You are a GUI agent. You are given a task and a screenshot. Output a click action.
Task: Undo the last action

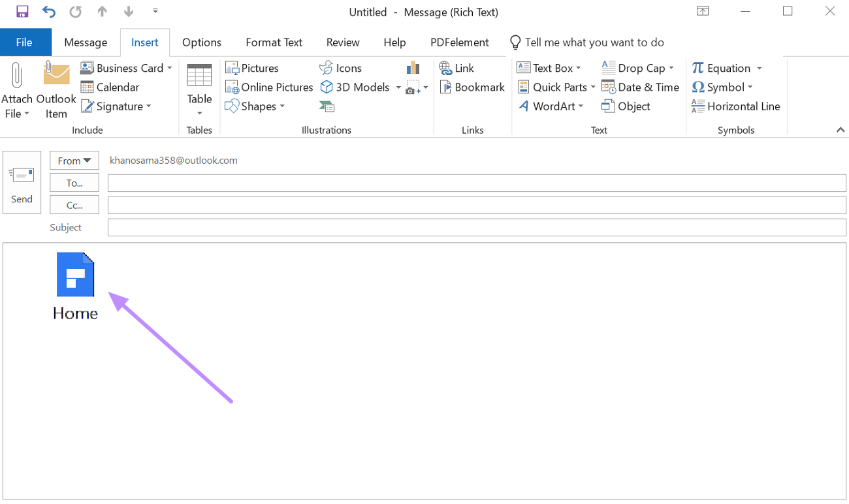point(49,11)
